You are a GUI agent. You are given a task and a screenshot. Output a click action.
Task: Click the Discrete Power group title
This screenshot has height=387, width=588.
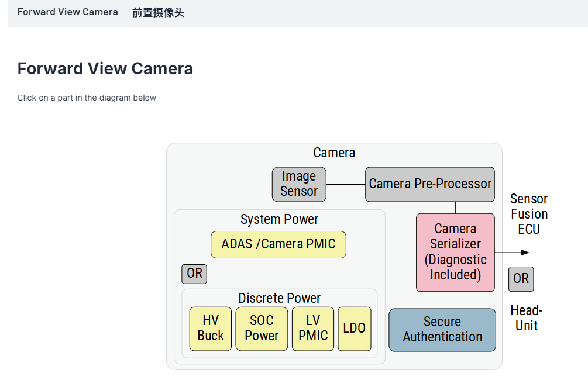click(280, 298)
